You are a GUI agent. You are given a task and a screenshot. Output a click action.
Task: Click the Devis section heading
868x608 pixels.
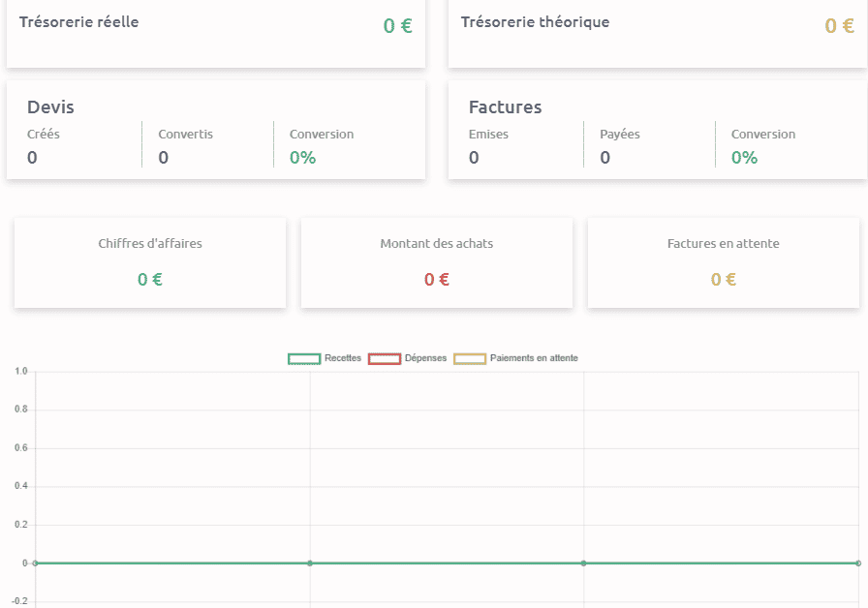click(x=50, y=106)
